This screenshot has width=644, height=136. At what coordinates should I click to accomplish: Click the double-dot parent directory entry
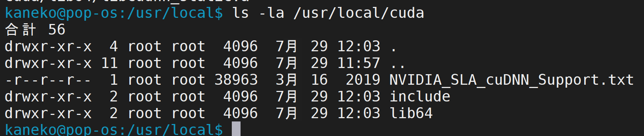[x=398, y=63]
